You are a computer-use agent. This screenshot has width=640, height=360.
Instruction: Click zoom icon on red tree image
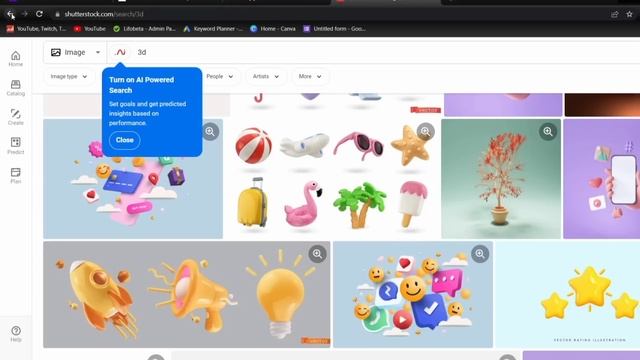[548, 131]
